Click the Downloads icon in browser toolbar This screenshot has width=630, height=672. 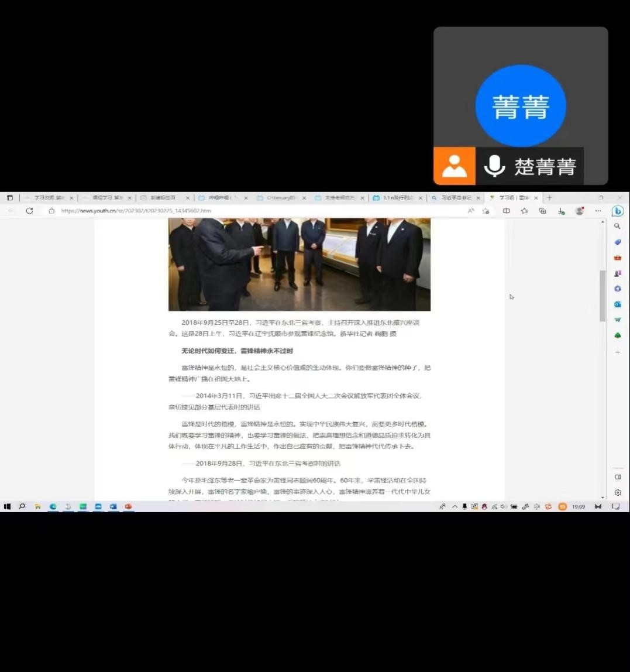coord(561,211)
